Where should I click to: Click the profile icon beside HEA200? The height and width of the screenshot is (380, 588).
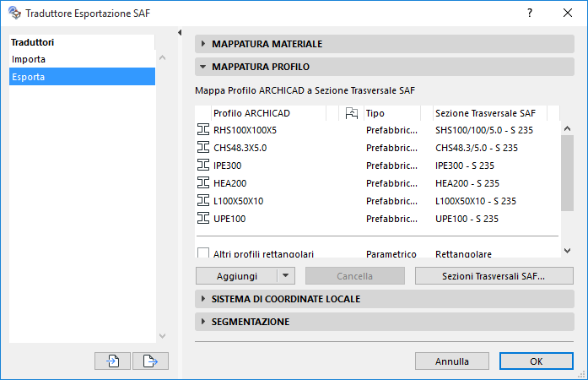tap(203, 183)
